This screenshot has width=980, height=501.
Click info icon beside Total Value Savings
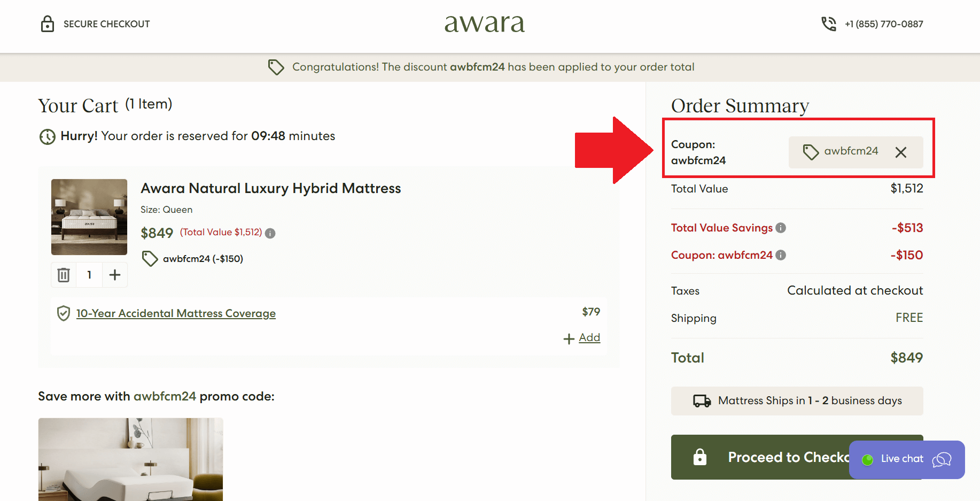pyautogui.click(x=781, y=228)
